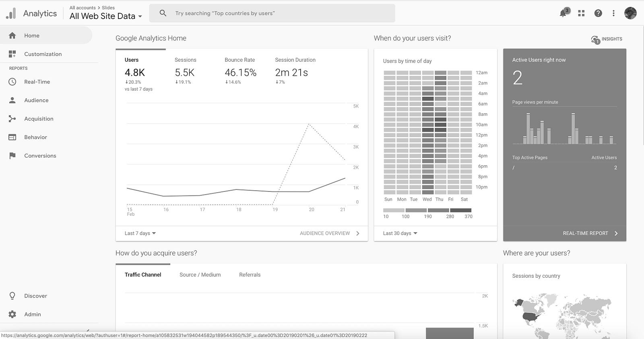Select the Bounce Rate metric tab
The width and height of the screenshot is (644, 339).
click(x=240, y=71)
